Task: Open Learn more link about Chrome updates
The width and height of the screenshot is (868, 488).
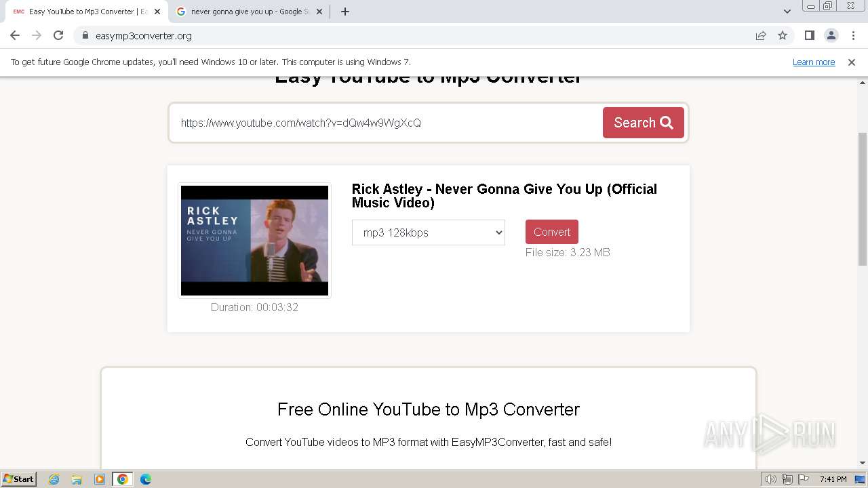Action: [x=814, y=62]
